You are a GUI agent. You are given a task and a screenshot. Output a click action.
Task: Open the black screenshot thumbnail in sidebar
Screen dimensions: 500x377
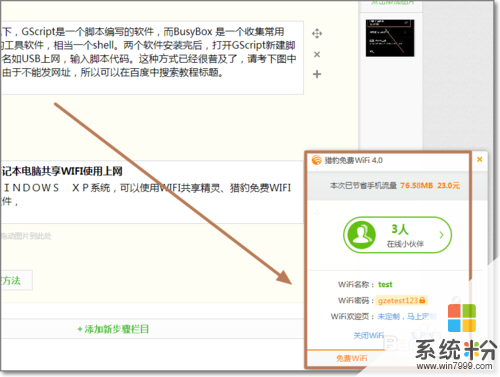[390, 38]
